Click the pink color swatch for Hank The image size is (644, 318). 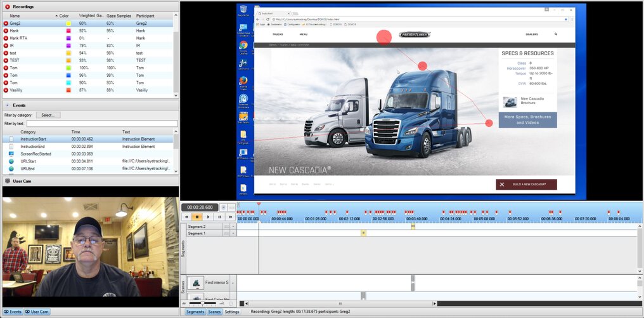click(x=68, y=31)
